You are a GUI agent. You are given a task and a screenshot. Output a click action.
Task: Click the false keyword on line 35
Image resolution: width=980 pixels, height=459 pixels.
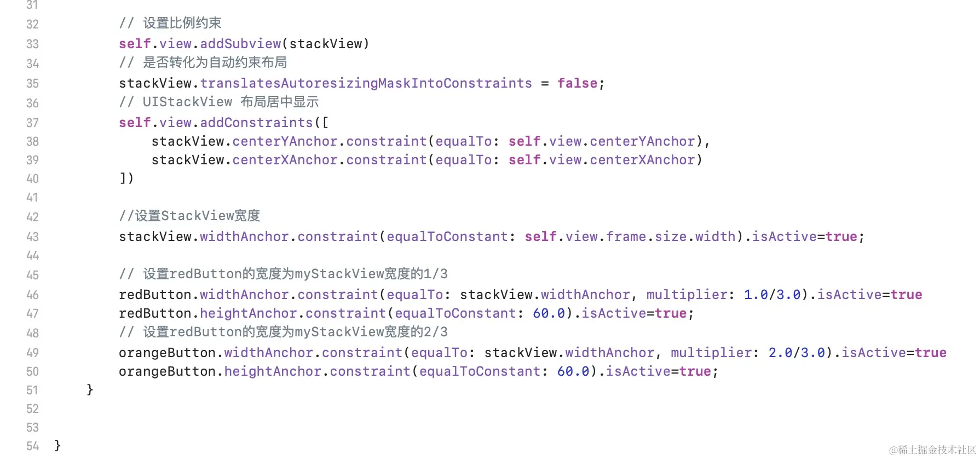[577, 83]
